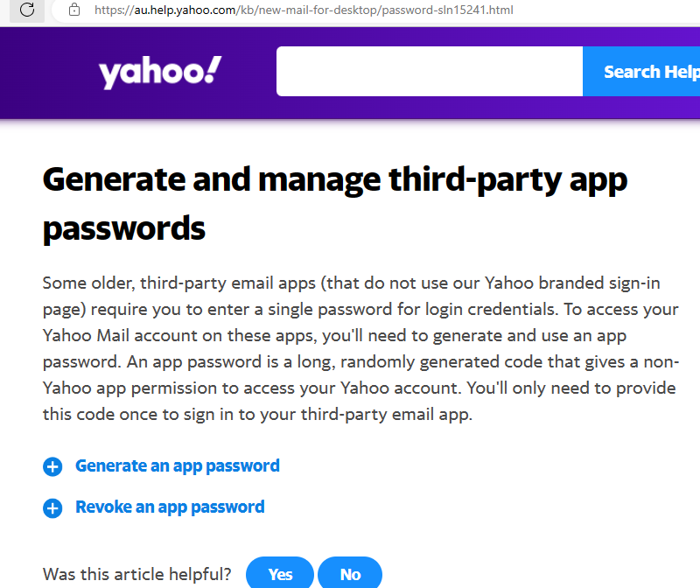Expand the Generate an app password section

click(x=177, y=465)
